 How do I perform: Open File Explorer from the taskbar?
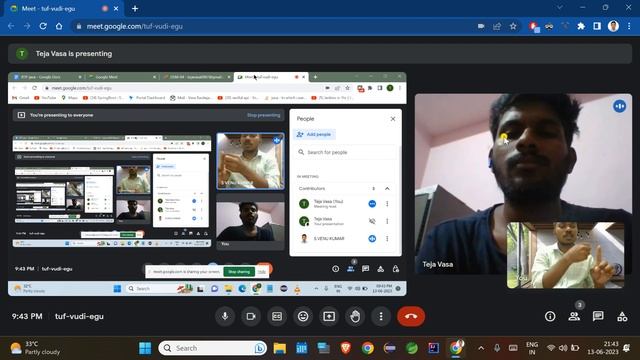click(280, 348)
